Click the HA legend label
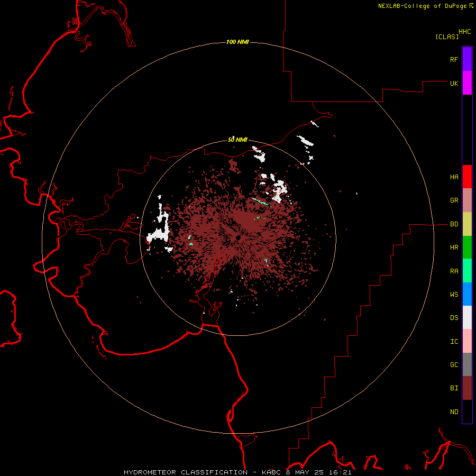 454,177
